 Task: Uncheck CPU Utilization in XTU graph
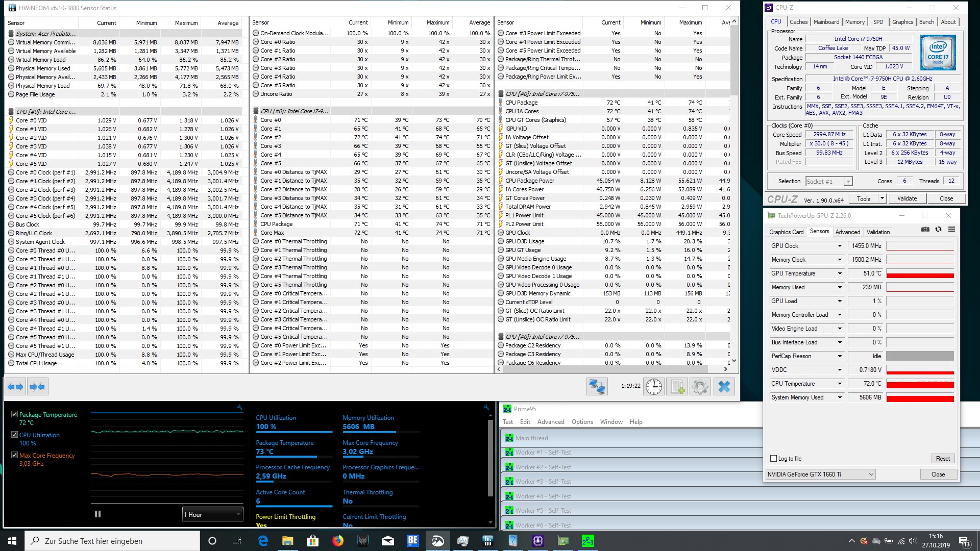[14, 435]
